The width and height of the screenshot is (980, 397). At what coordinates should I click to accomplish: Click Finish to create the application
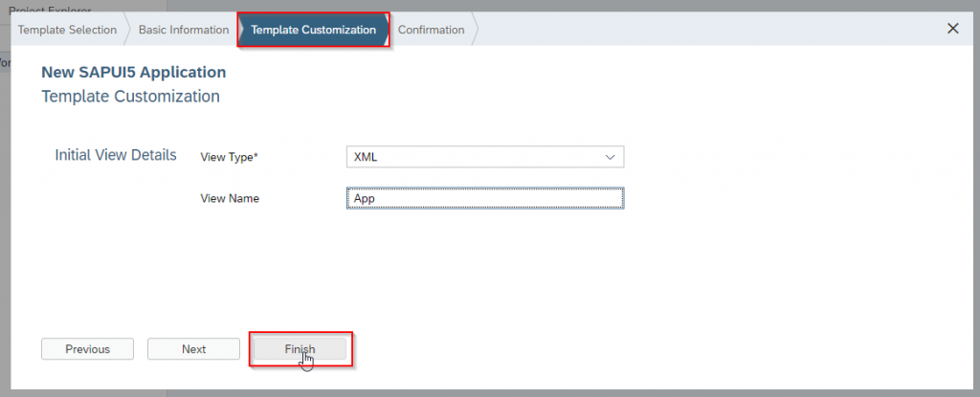[300, 349]
